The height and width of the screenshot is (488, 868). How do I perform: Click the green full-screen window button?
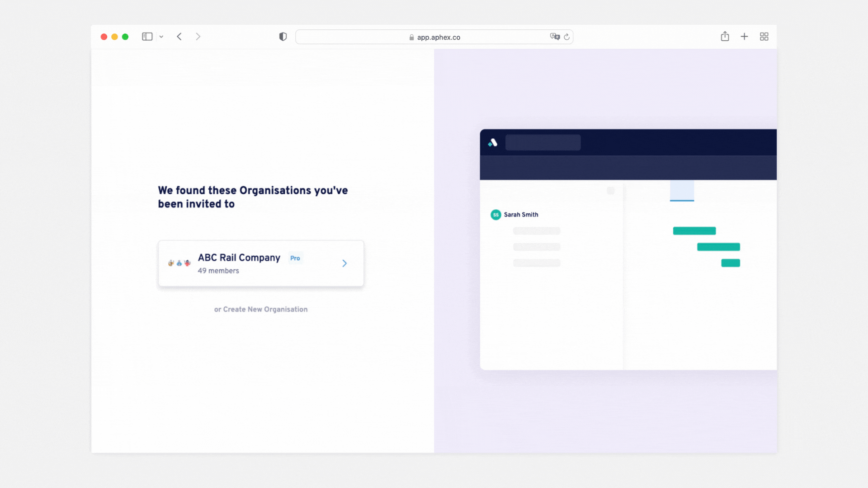[x=125, y=37]
